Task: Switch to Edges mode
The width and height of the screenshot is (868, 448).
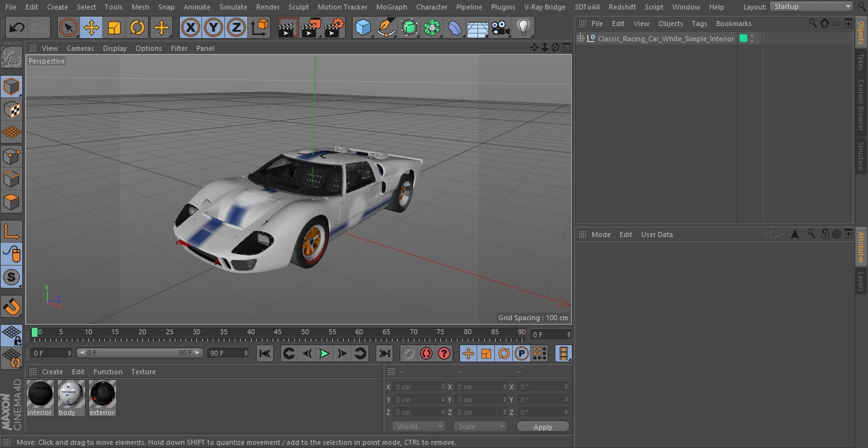Action: (x=11, y=179)
